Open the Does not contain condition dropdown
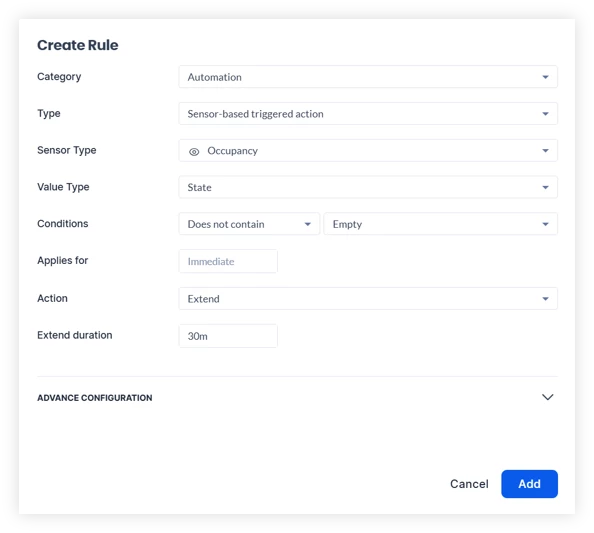 (249, 224)
